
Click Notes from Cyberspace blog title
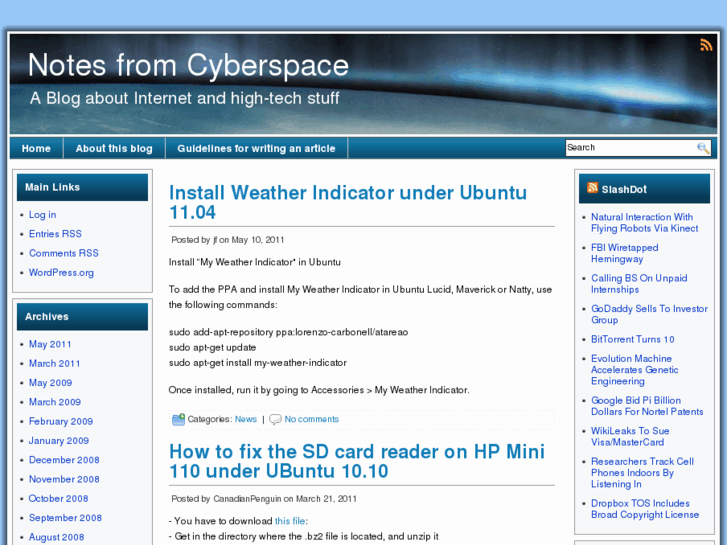click(x=188, y=65)
